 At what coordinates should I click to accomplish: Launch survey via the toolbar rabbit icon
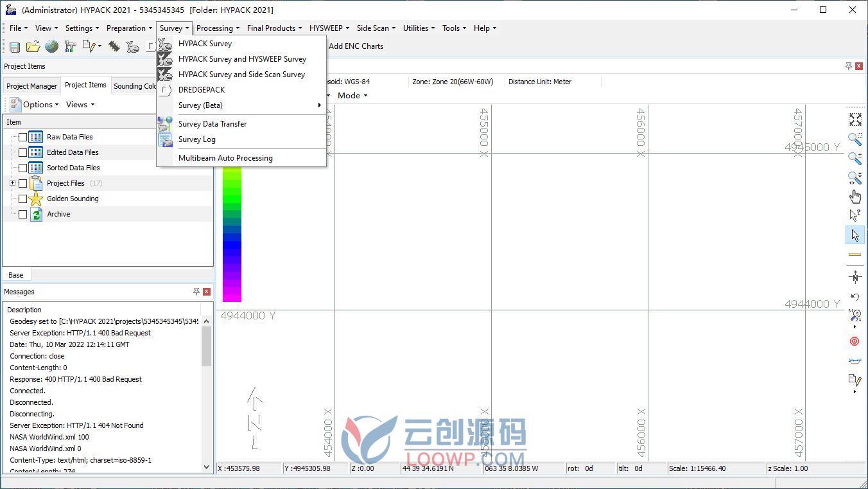133,46
